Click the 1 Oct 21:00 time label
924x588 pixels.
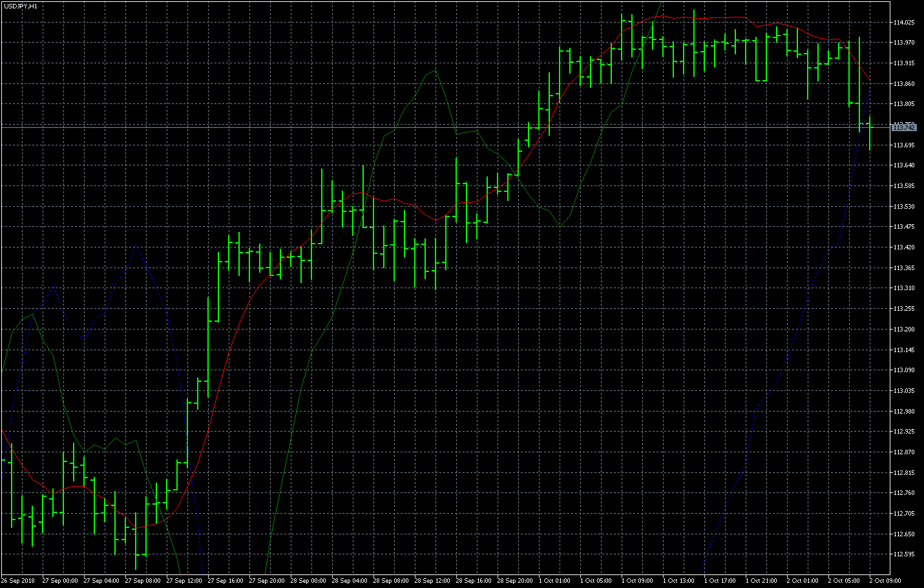[x=761, y=581]
